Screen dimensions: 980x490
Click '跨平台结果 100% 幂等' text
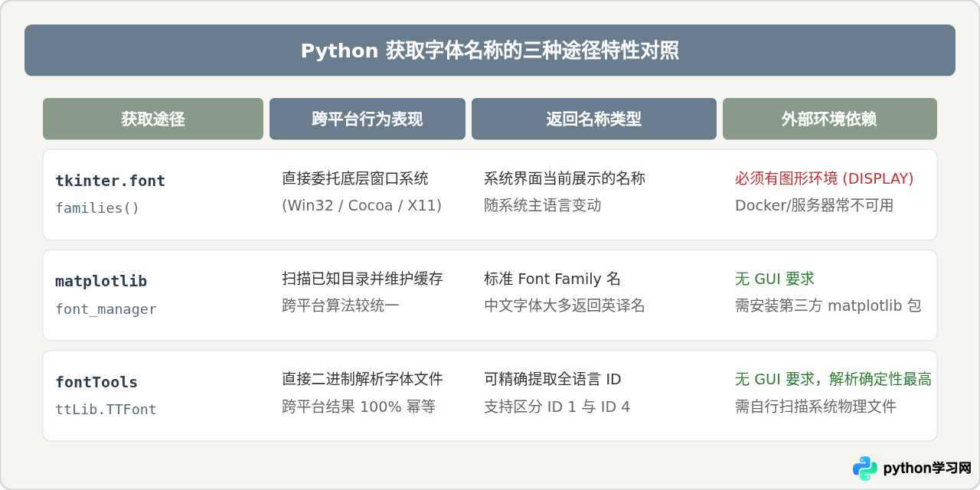click(359, 407)
